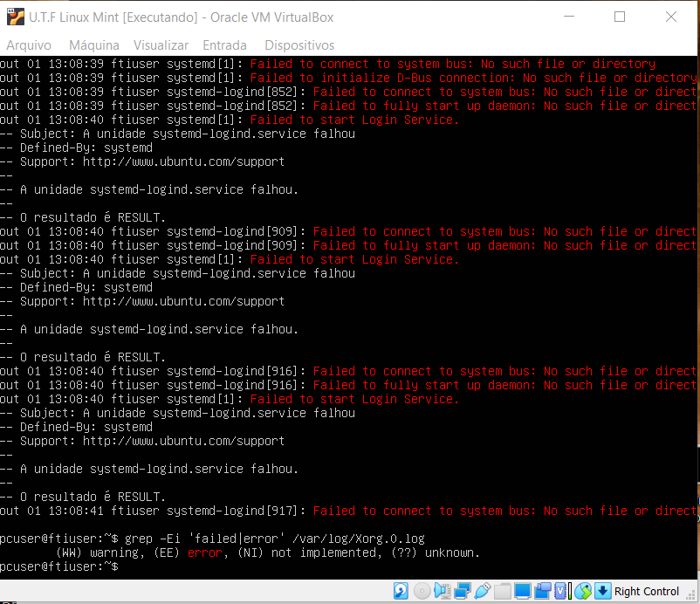Click the CPU virtualization status icon
Viewport: 700px width, 604px height.
click(x=562, y=591)
